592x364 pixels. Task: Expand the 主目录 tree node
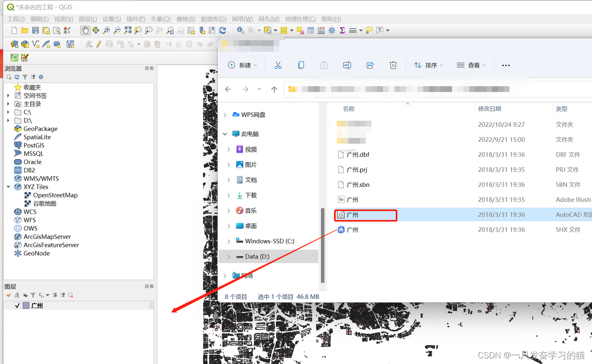tap(8, 104)
